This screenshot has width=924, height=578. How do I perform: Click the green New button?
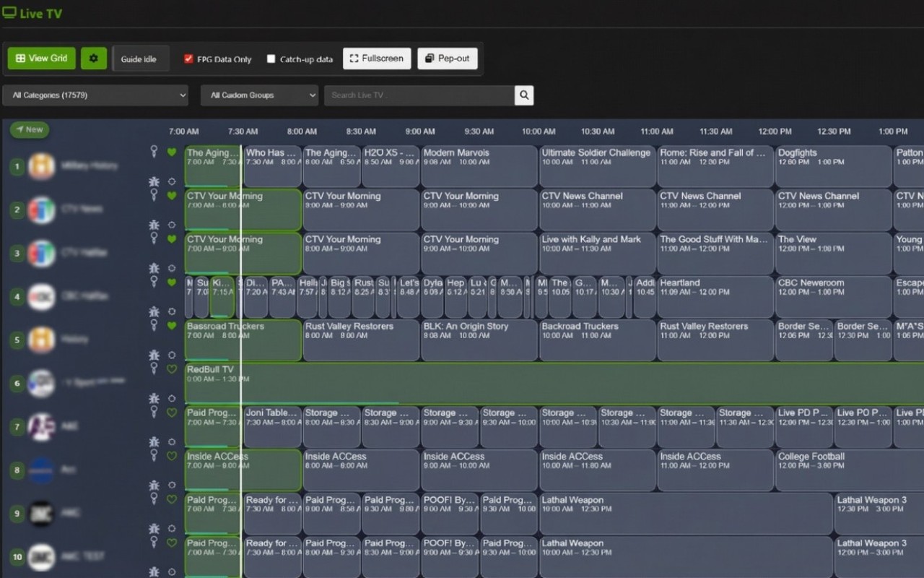pyautogui.click(x=30, y=130)
